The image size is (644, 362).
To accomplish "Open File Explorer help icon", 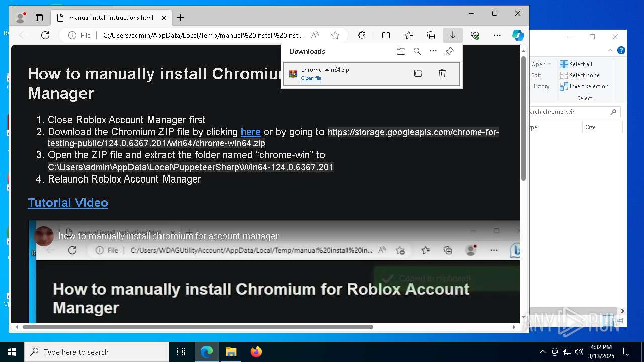I will click(621, 50).
